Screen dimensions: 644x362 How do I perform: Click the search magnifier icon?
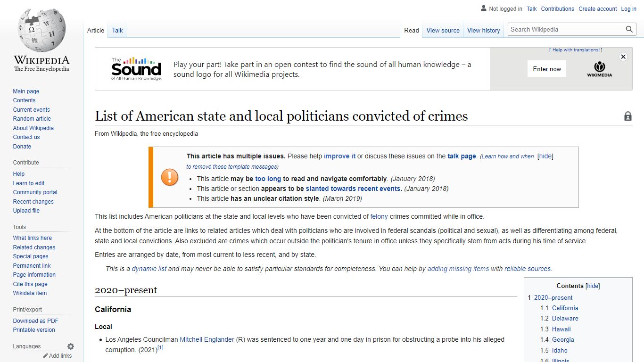pyautogui.click(x=629, y=29)
